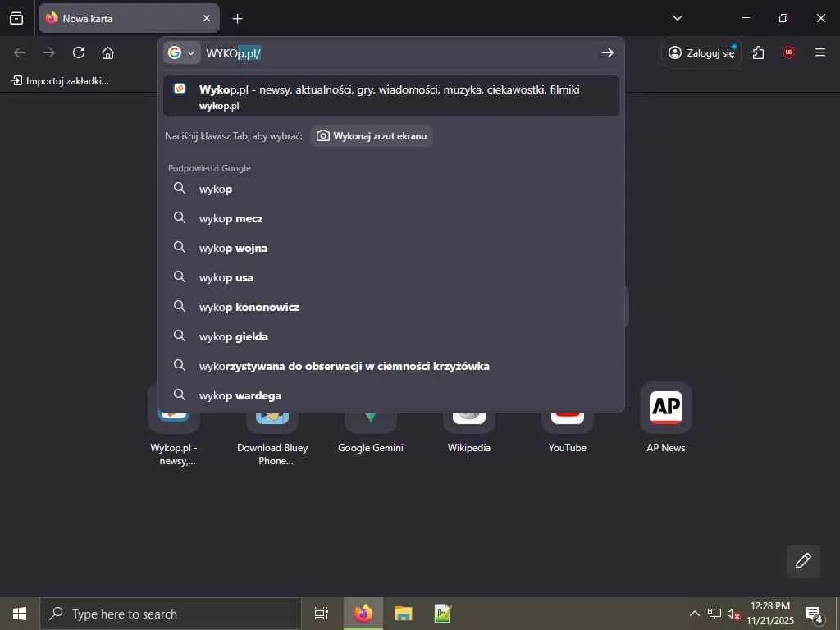Select the Nowa karta tab

click(x=129, y=18)
